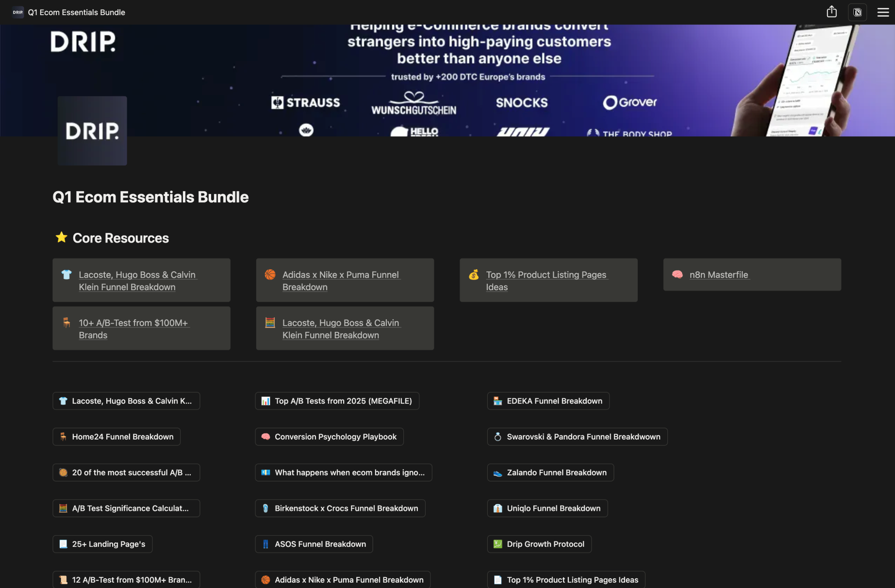The height and width of the screenshot is (588, 895).
Task: Open 25+ Landing Page's page
Action: point(108,544)
